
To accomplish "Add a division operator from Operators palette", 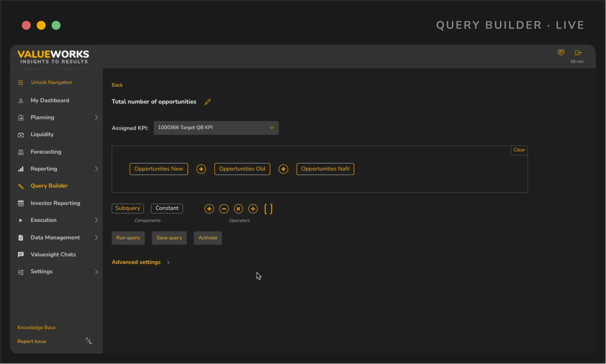I will coord(253,209).
